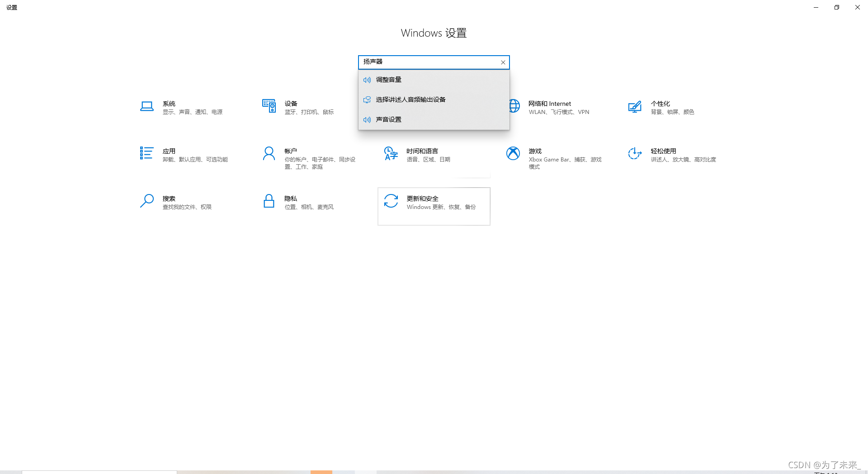Clear the search box with the X
868x474 pixels.
point(503,62)
